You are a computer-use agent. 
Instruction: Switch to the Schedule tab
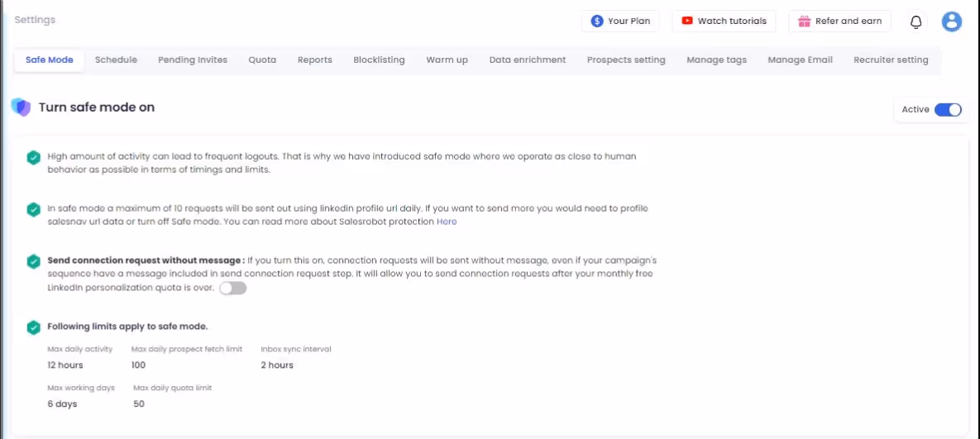point(116,60)
